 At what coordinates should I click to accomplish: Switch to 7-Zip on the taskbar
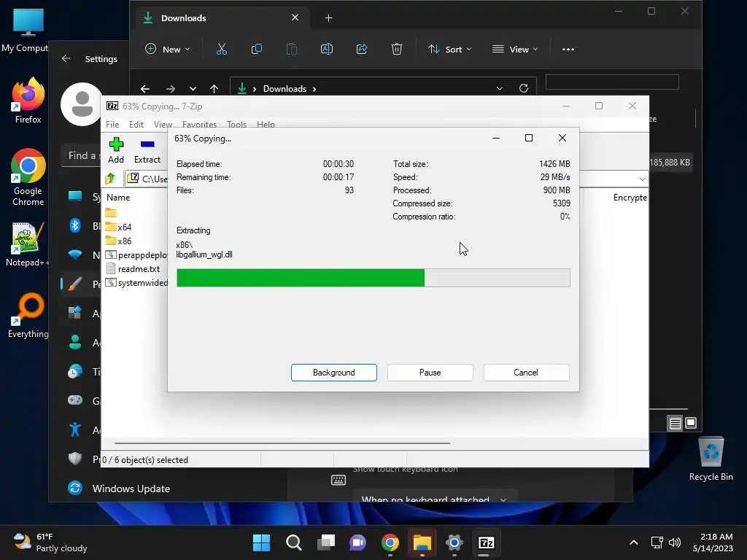[x=486, y=542]
